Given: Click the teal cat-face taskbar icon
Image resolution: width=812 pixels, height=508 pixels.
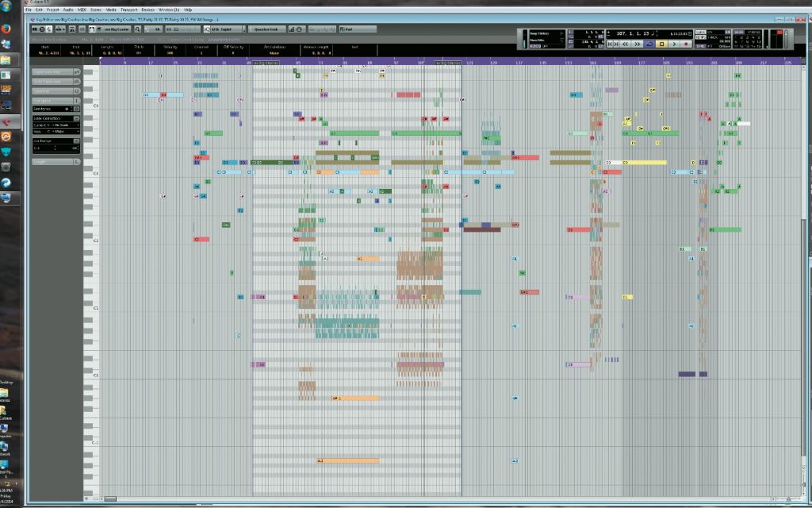Looking at the screenshot, I should [x=6, y=152].
